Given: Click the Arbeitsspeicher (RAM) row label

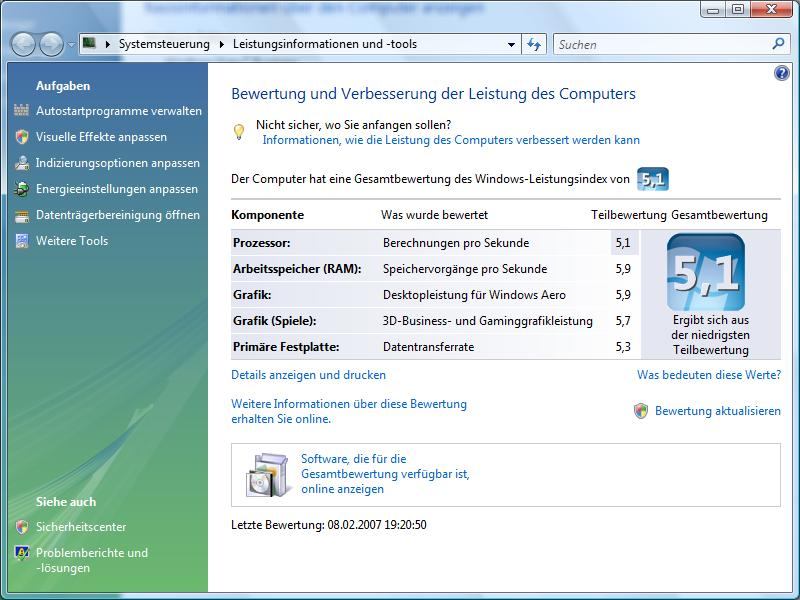Looking at the screenshot, I should (297, 269).
